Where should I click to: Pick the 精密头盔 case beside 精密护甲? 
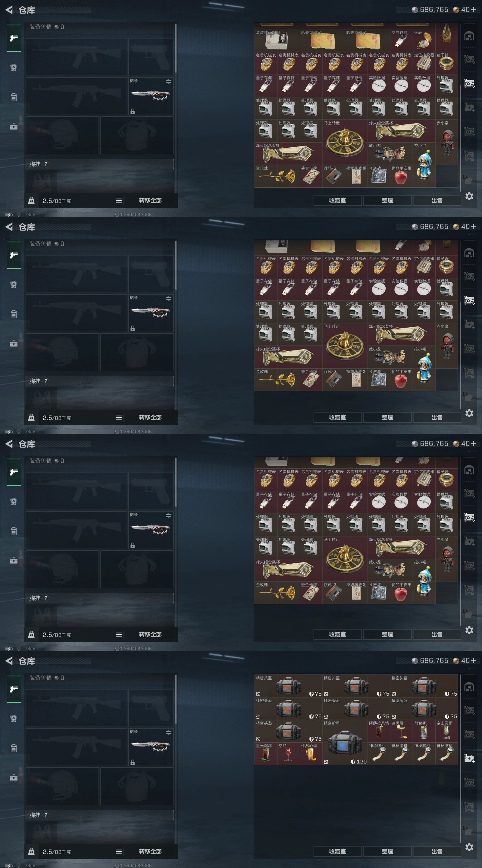click(288, 731)
